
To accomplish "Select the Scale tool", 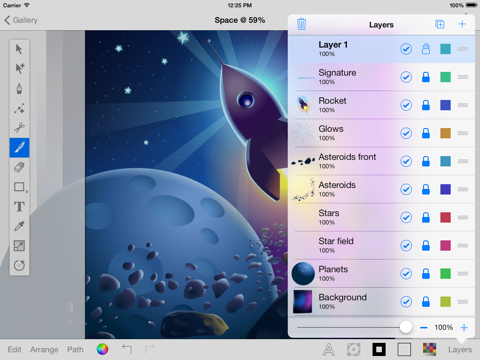I will pyautogui.click(x=19, y=246).
